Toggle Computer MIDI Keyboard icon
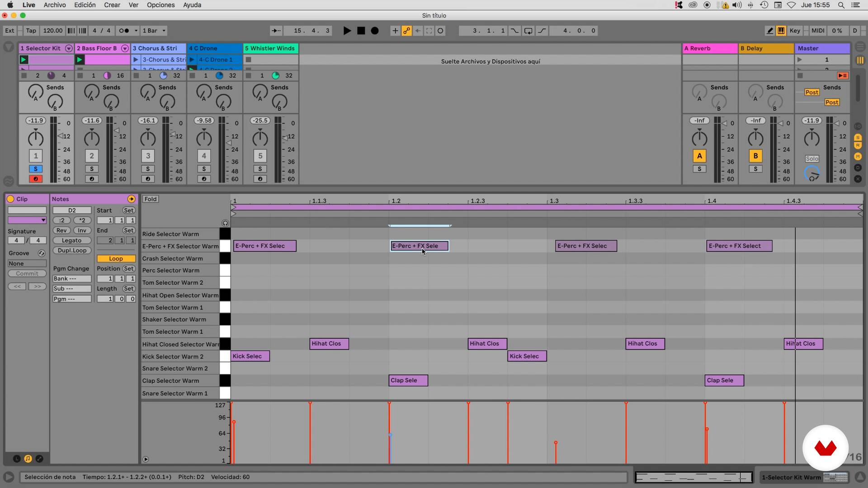This screenshot has width=868, height=488. (x=781, y=31)
